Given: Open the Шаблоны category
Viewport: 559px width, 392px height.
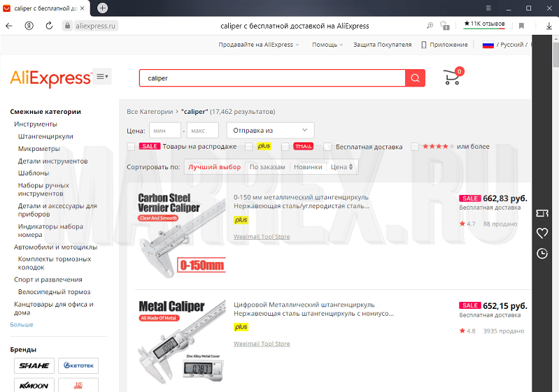Looking at the screenshot, I should [x=34, y=173].
